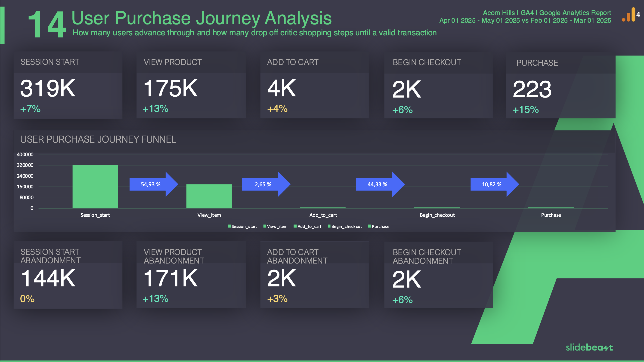644x362 pixels.
Task: Click the VIEW PRODUCT ABANDONMENT heading
Action: (x=174, y=256)
